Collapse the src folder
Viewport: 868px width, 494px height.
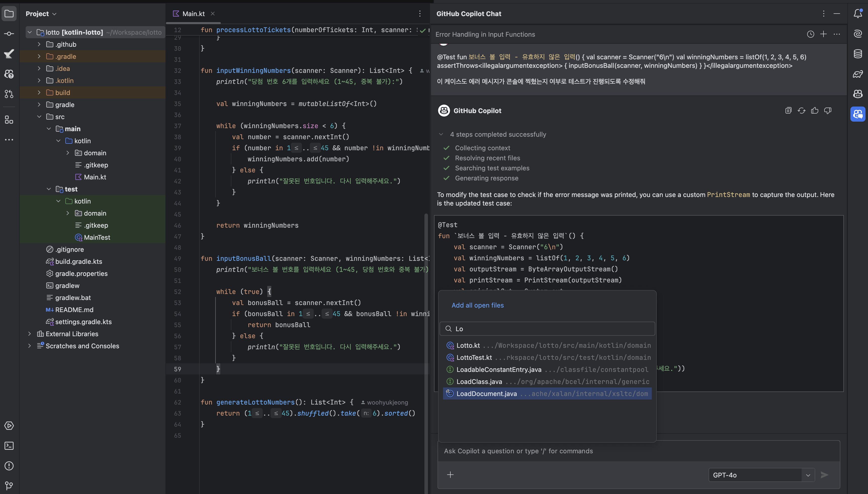[x=39, y=117]
